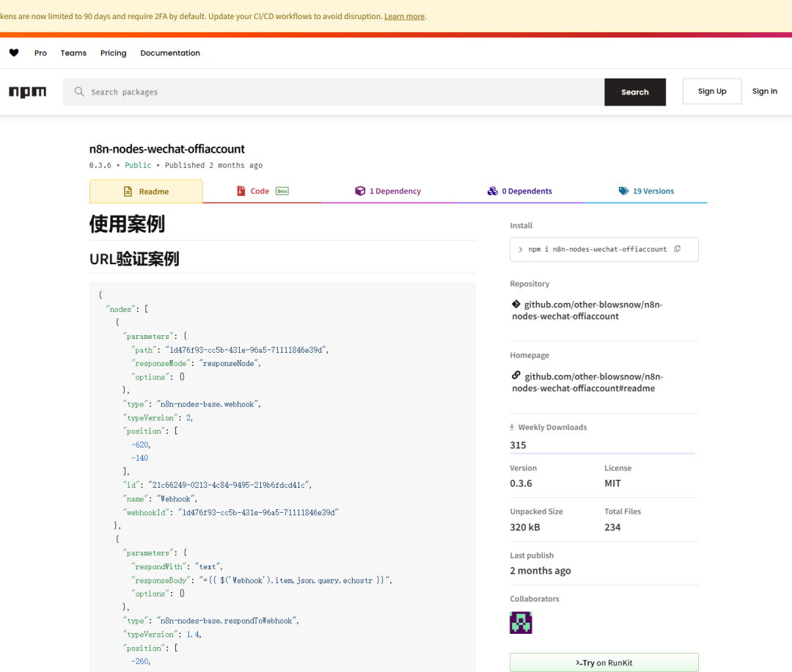792x672 pixels.
Task: Click the Sign In link
Action: (764, 92)
